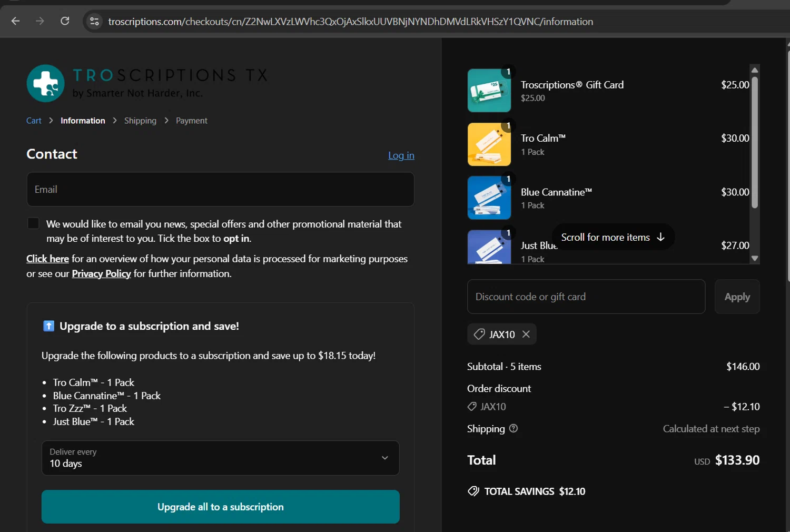Select Information breadcrumb step

(x=83, y=121)
